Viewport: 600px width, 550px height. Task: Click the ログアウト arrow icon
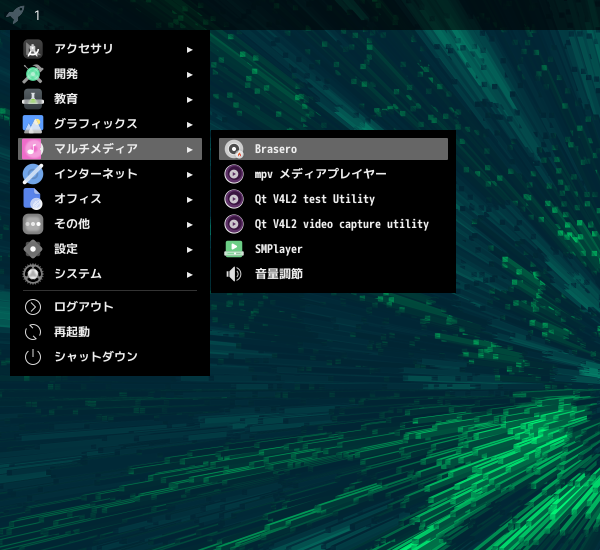[x=33, y=307]
